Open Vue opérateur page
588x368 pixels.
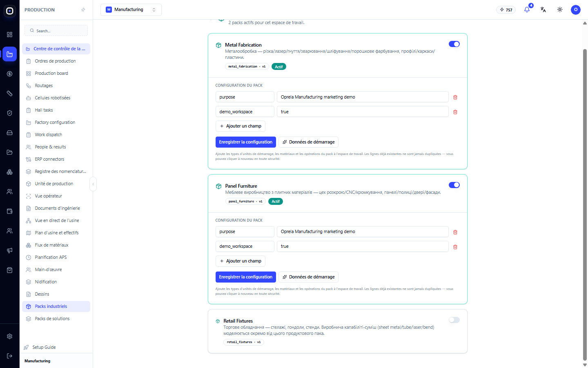[x=56, y=196]
